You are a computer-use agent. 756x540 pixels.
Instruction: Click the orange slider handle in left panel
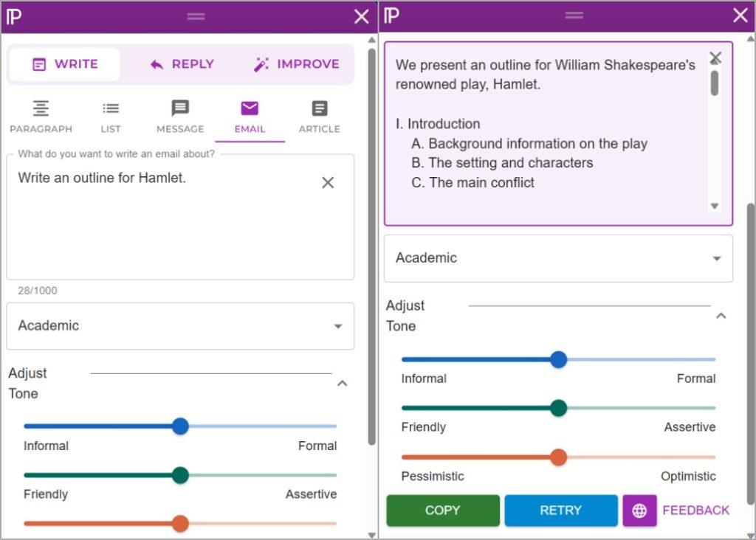point(180,524)
